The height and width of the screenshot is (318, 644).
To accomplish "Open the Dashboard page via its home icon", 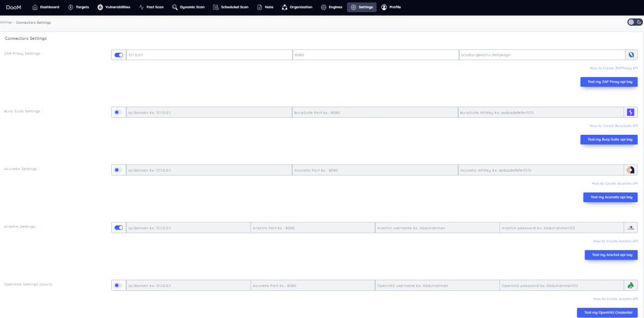I will (x=35, y=7).
